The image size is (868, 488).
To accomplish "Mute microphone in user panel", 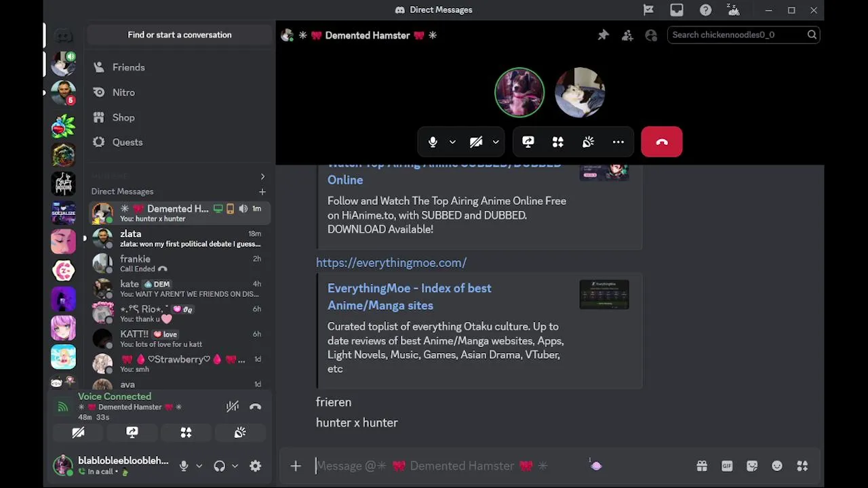I will click(x=183, y=466).
